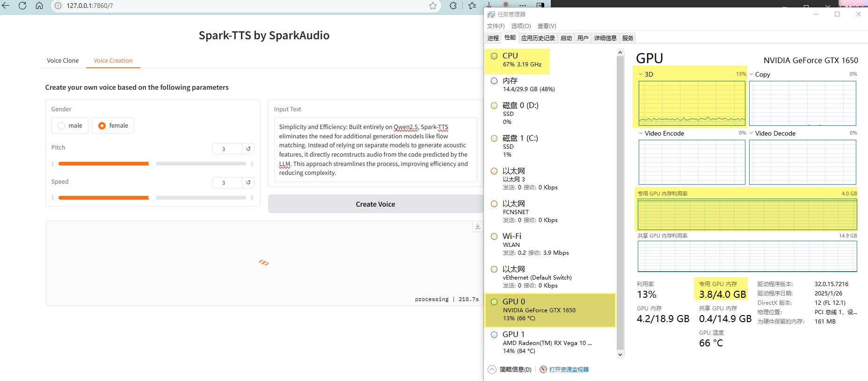This screenshot has width=868, height=381.
Task: Download the generated audio output
Action: point(477,226)
